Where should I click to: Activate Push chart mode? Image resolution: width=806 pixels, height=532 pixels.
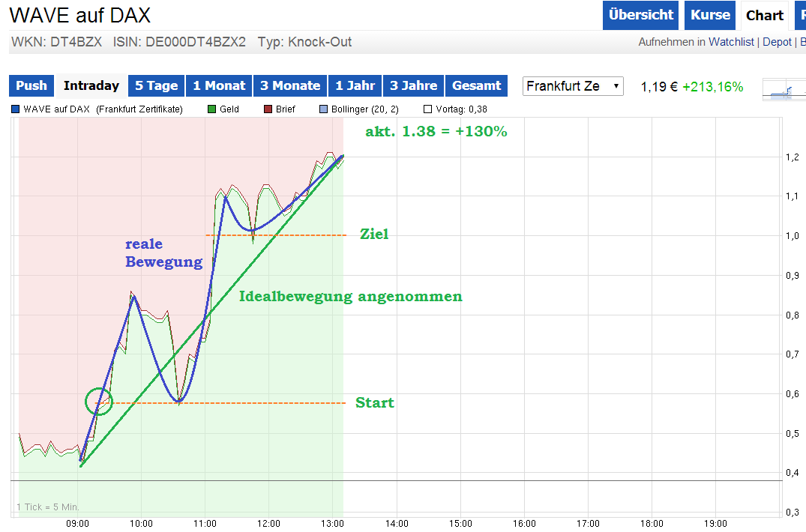click(x=31, y=85)
